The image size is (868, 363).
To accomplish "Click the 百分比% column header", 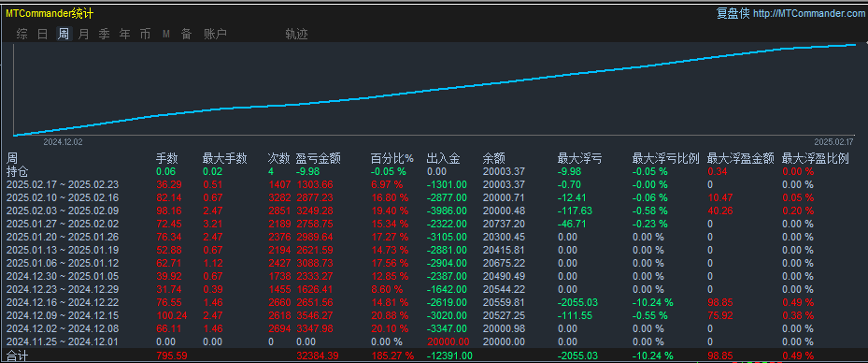I will [x=392, y=158].
